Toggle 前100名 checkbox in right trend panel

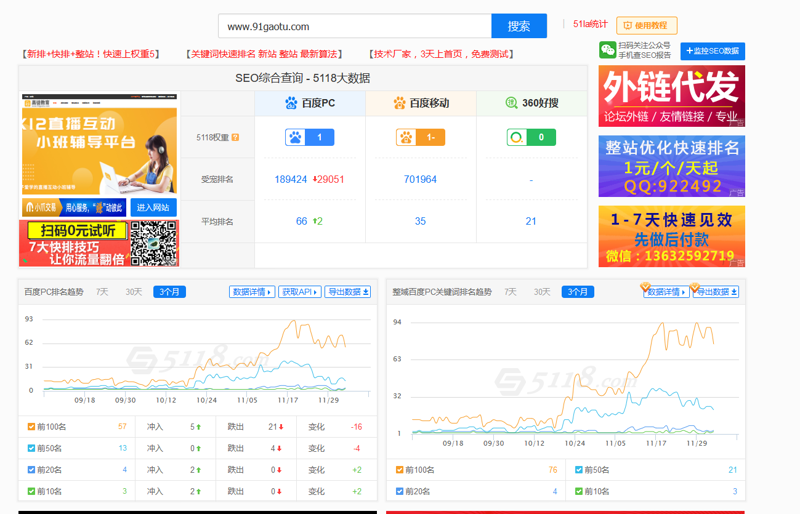[x=399, y=470]
